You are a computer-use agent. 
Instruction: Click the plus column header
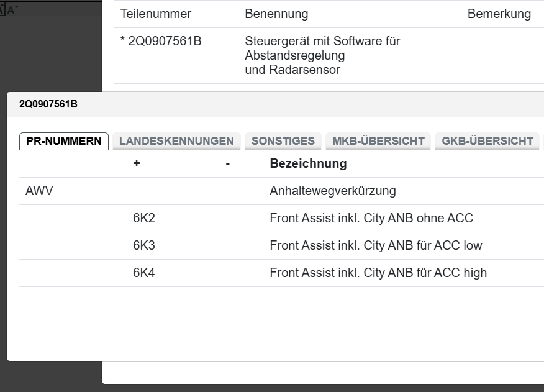click(x=137, y=163)
